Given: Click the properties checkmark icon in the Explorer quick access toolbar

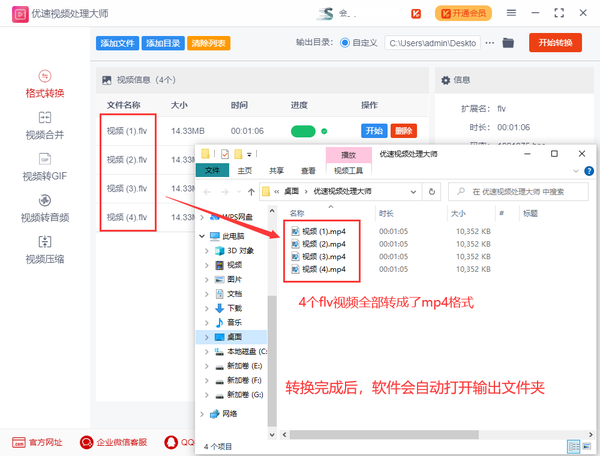Looking at the screenshot, I should (x=225, y=154).
